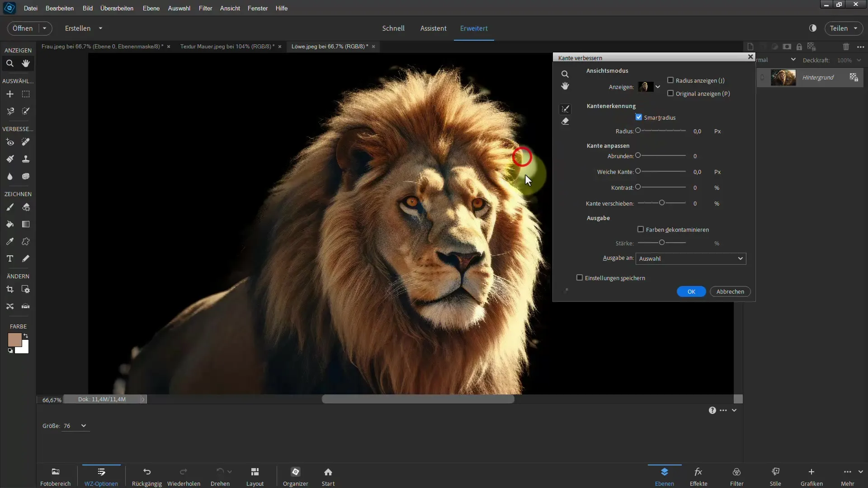Screen dimensions: 868x488
Task: Open the Filter menu
Action: pos(205,8)
